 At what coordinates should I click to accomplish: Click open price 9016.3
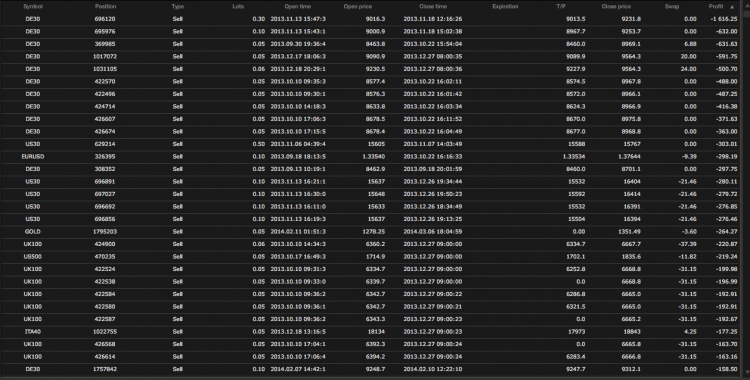click(375, 19)
